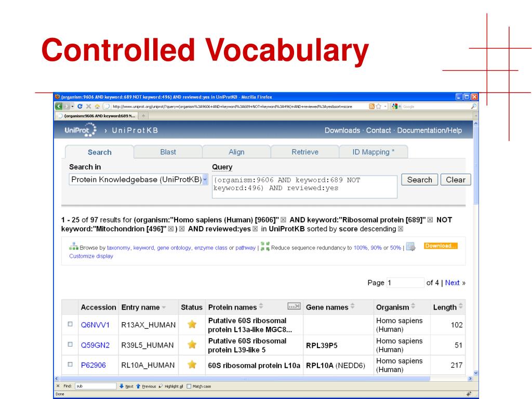Click the Clear button

pyautogui.click(x=456, y=180)
